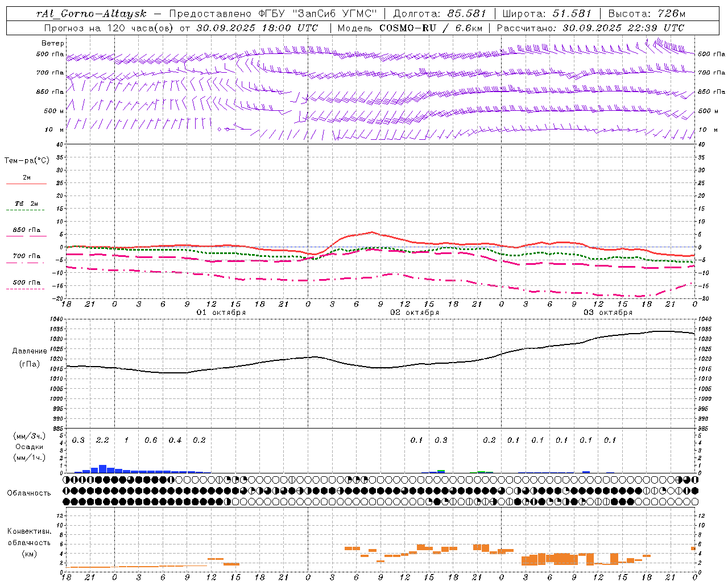Click the Td 2м legend label
The width and height of the screenshot is (728, 582).
26,203
